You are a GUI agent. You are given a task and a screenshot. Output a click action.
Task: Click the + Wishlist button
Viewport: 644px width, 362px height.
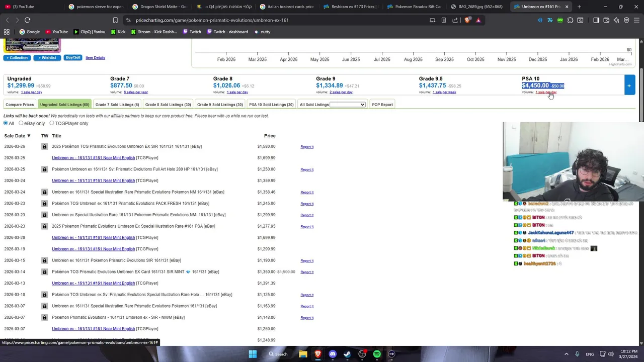[x=47, y=58]
